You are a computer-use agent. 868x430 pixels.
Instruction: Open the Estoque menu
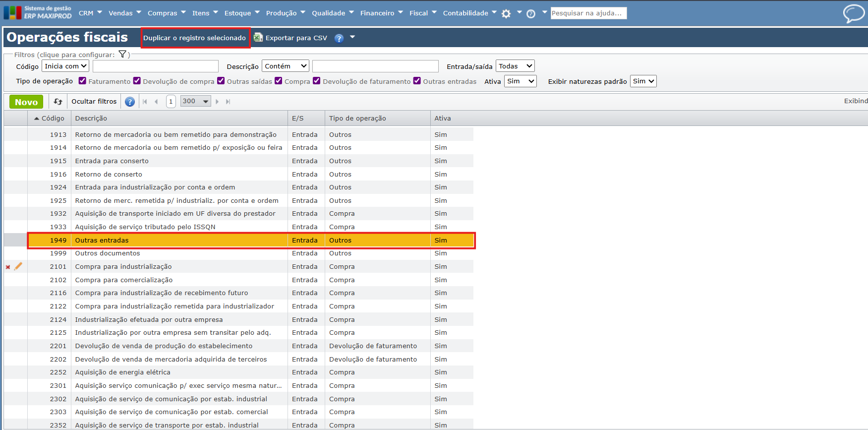coord(241,13)
